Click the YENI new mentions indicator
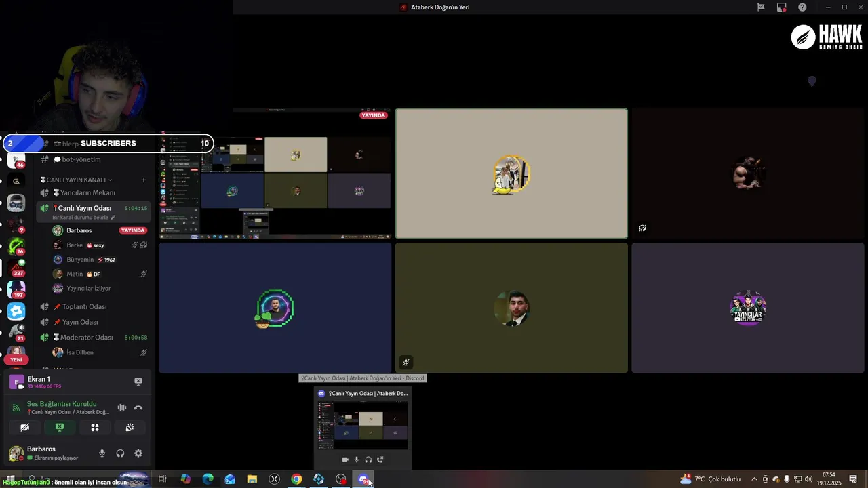 point(16,360)
